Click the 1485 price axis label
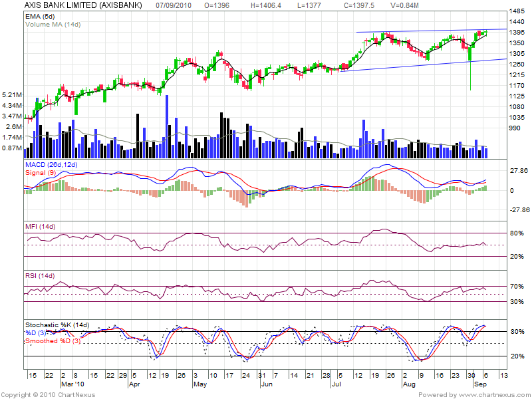This screenshot has width=532, height=399. pyautogui.click(x=516, y=11)
